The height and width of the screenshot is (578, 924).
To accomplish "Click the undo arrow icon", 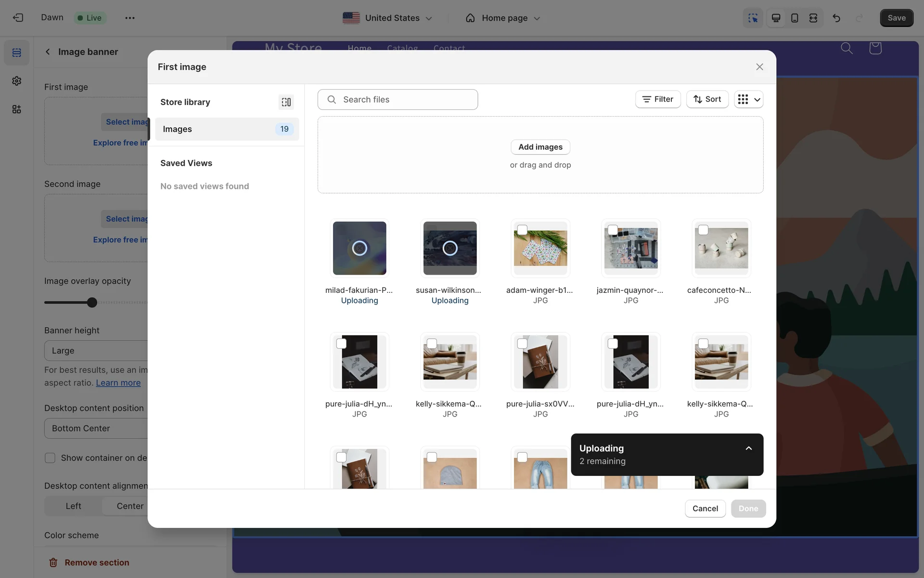I will point(836,18).
